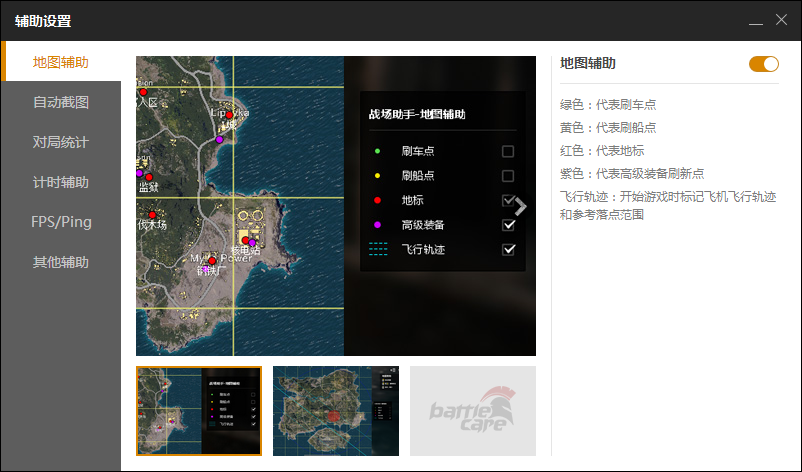The width and height of the screenshot is (802, 472).
Task: Click the yellow 刷船点 legend dot
Action: tap(377, 175)
